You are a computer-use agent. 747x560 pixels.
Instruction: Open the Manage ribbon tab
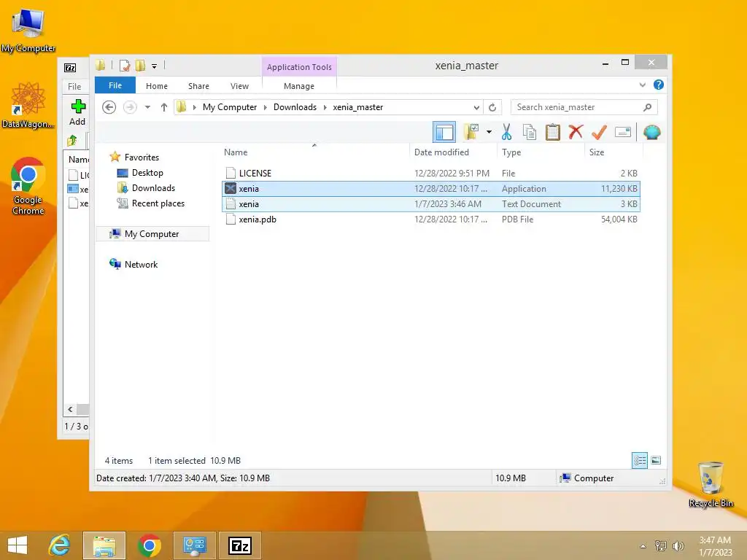pyautogui.click(x=298, y=86)
